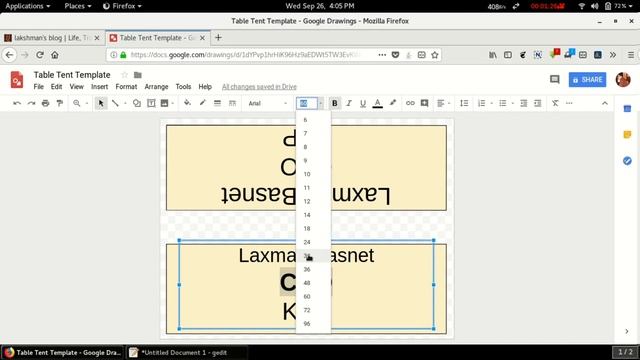640x360 pixels.
Task: Open the image insert dropdown arrow
Action: (x=173, y=103)
